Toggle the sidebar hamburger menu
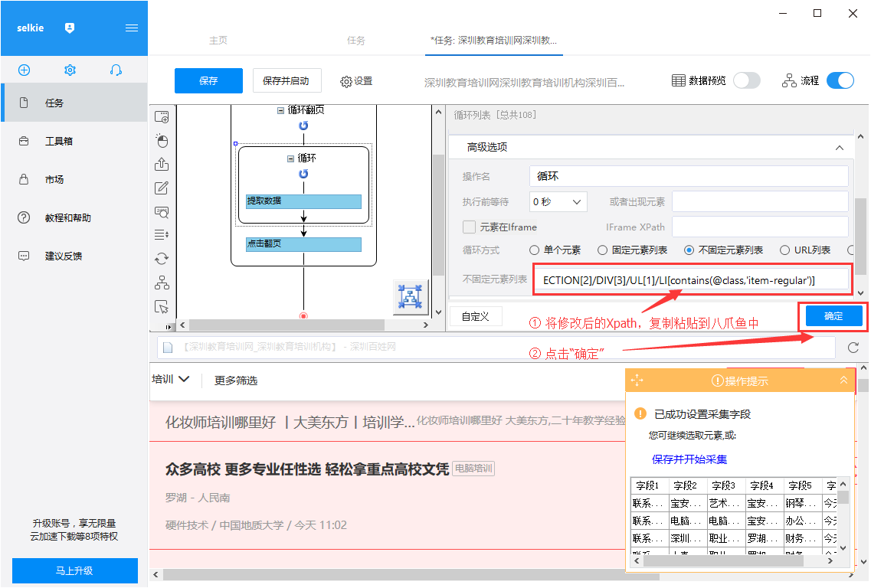This screenshot has width=871, height=588. click(x=132, y=28)
